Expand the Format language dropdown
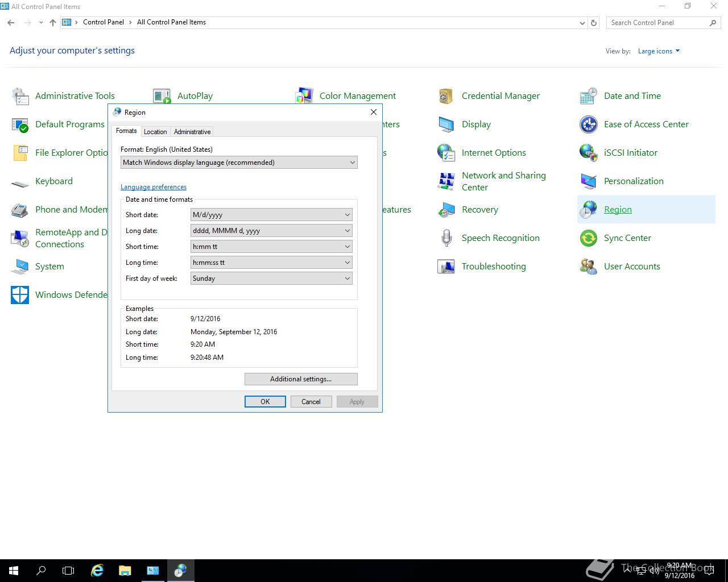 pyautogui.click(x=239, y=163)
